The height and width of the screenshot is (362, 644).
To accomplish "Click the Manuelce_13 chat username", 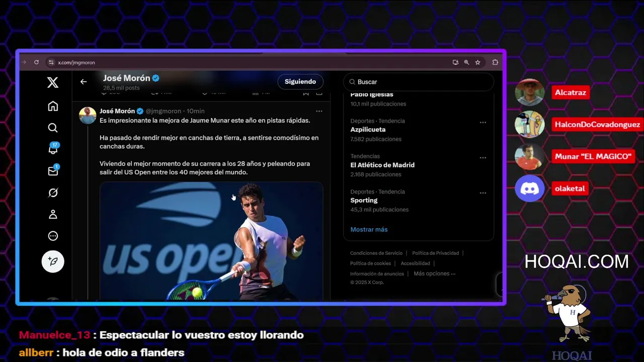I will click(54, 335).
